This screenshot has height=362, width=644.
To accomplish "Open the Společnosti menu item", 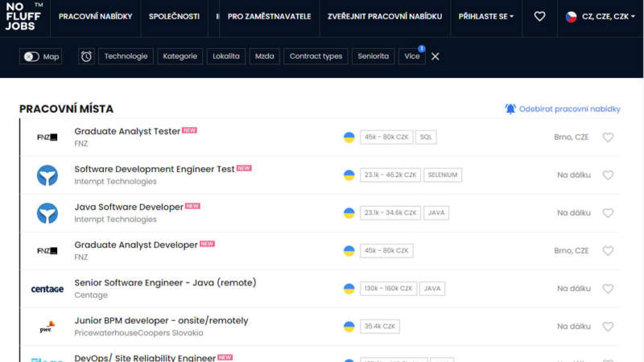I will (173, 16).
